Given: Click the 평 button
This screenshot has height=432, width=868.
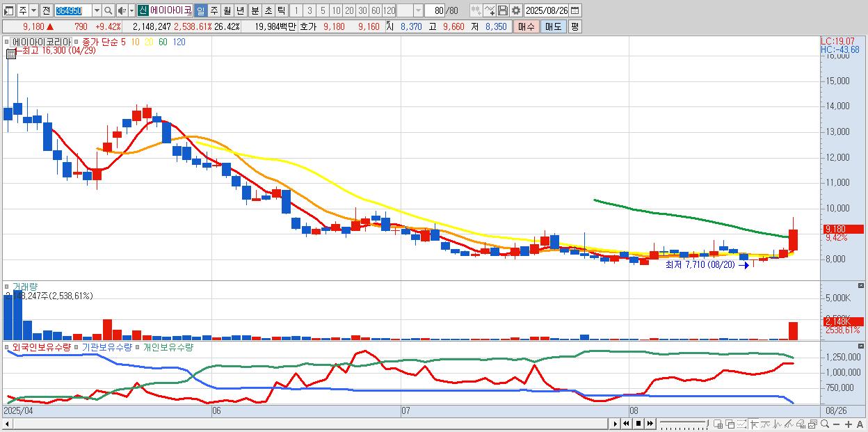Looking at the screenshot, I should pos(574,26).
